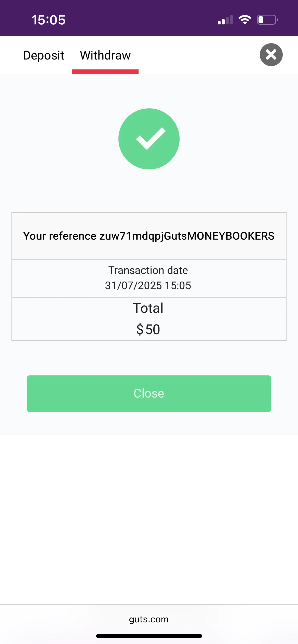Tap the 'Total' heading

click(x=148, y=308)
